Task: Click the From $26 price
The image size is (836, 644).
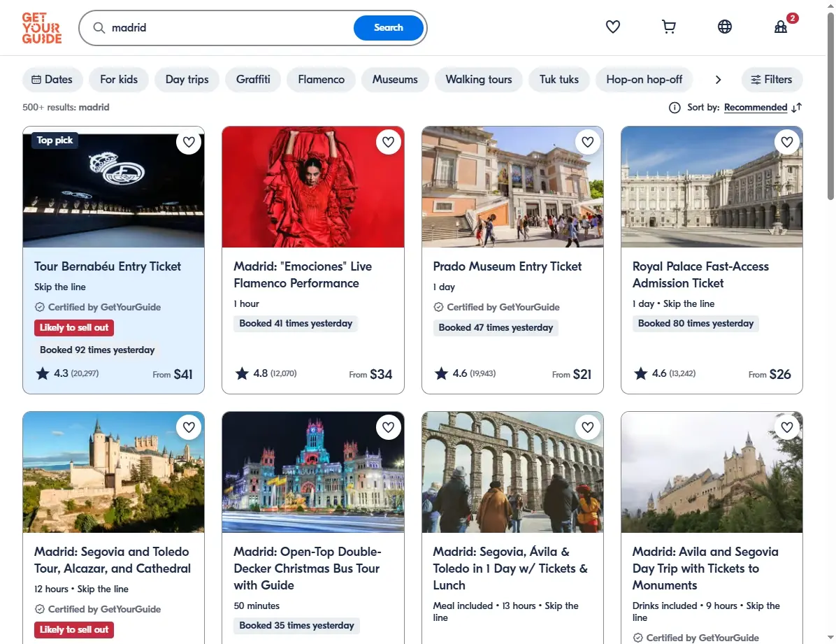Action: click(x=770, y=375)
